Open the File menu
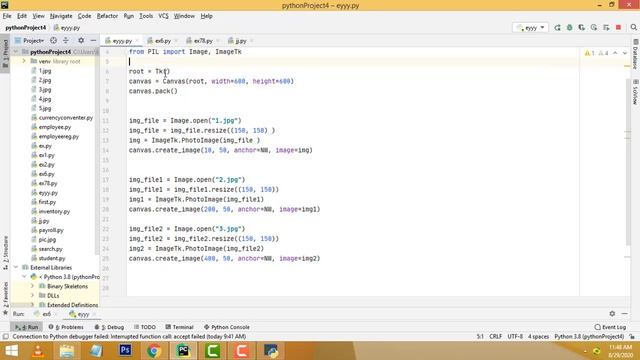Screen dimensions: 640x360 click(x=7, y=16)
